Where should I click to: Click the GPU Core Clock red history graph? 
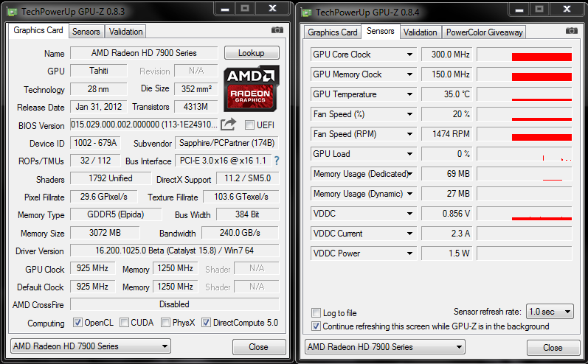(525, 55)
